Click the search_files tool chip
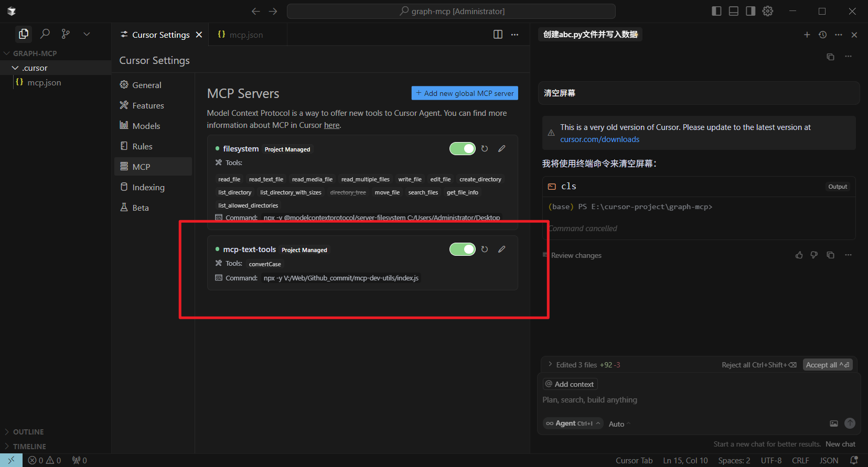This screenshot has height=467, width=868. pos(423,192)
